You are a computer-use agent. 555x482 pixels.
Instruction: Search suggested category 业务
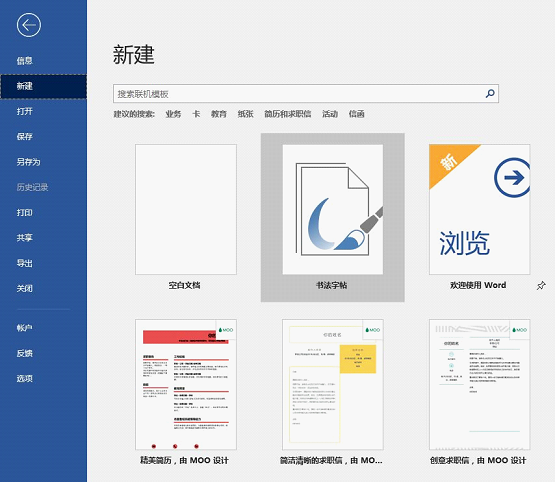pos(173,114)
